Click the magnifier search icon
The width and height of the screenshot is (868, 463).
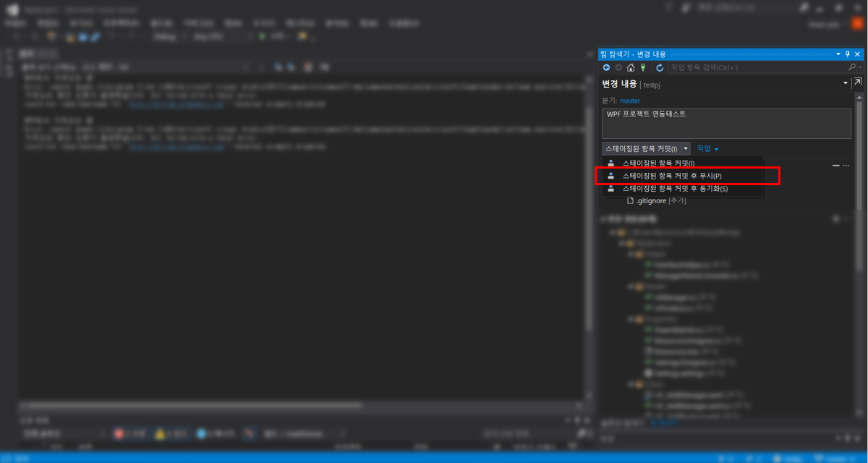pos(851,67)
